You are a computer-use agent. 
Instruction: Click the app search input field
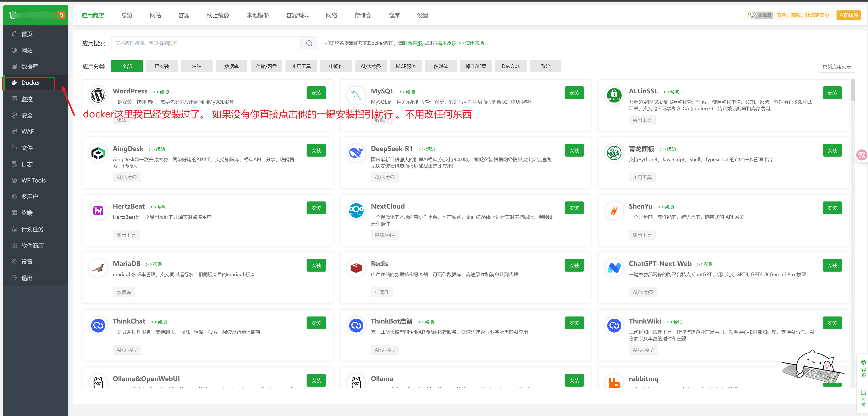point(206,43)
